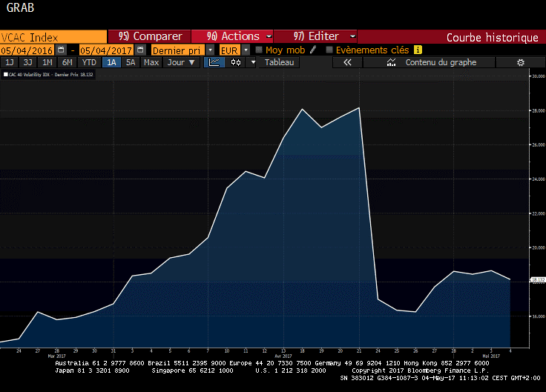Open the 96) Actions menu
The height and width of the screenshot is (392, 546).
pyautogui.click(x=233, y=36)
